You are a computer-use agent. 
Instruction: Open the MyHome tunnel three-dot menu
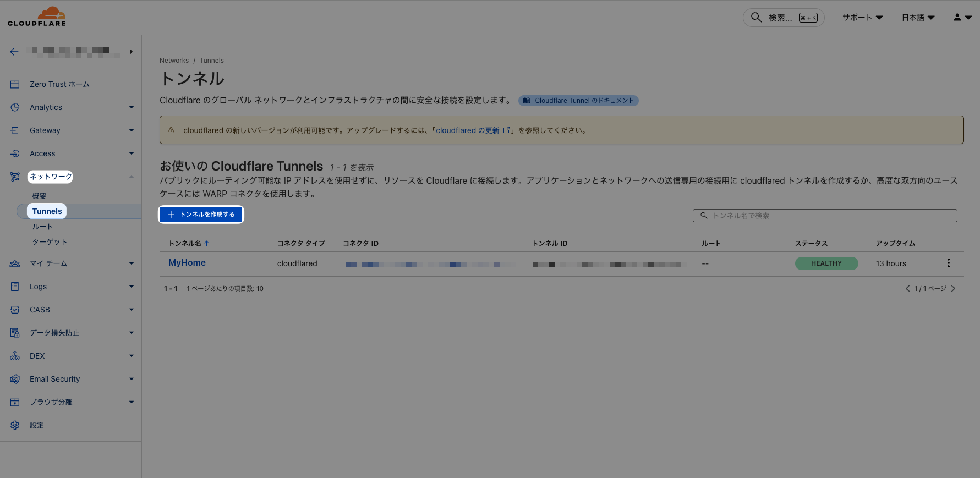[x=948, y=263]
